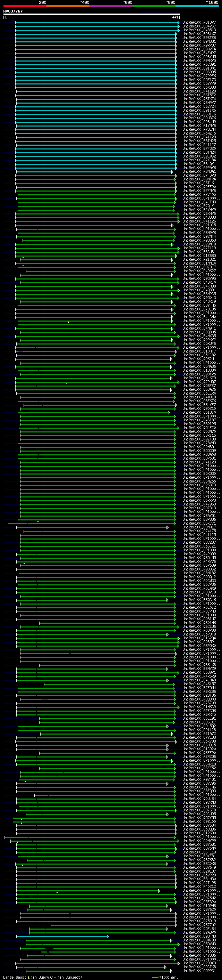Image resolution: width=222 pixels, height=980 pixels.
Task: Click the green ~80% identity legend bar
Action: point(154,6)
